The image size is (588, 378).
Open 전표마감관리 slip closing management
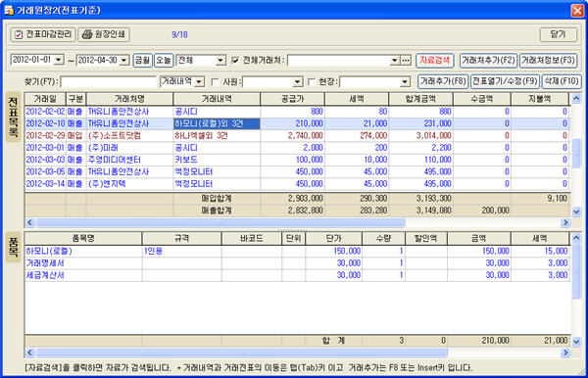click(x=43, y=34)
